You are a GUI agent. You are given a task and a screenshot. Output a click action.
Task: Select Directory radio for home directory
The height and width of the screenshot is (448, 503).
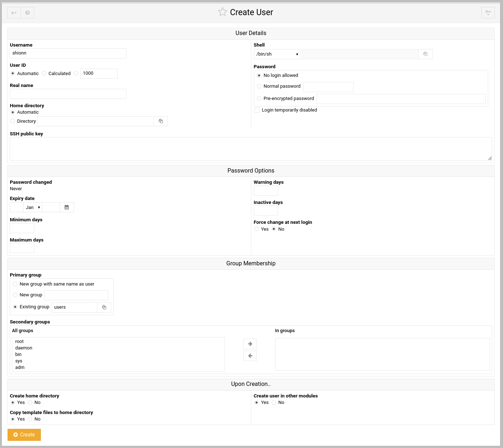click(x=13, y=121)
